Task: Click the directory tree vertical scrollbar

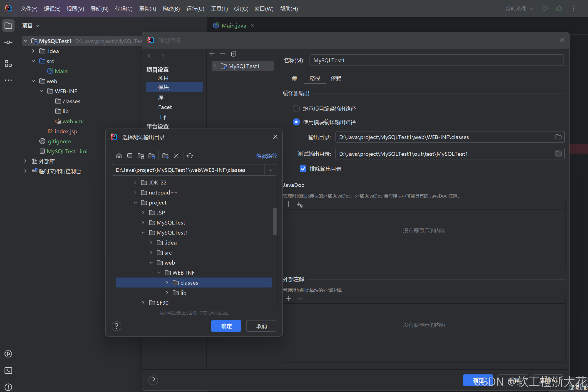Action: point(275,221)
